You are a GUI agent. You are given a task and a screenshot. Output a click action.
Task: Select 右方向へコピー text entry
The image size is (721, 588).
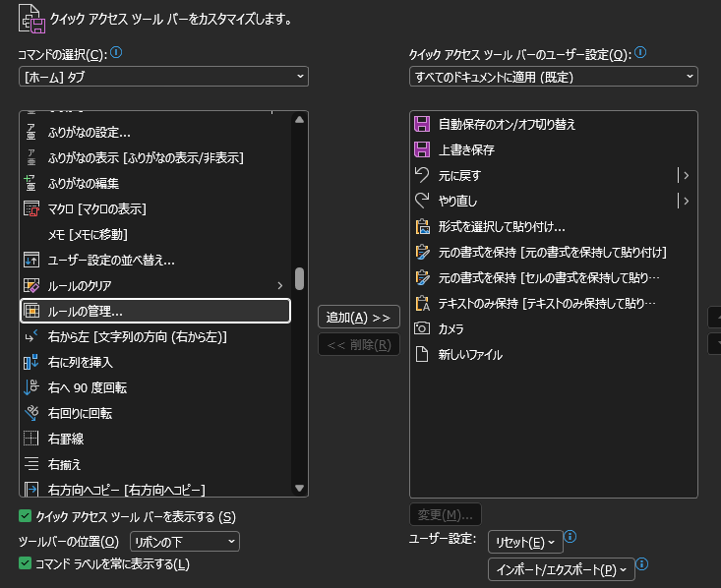(127, 490)
